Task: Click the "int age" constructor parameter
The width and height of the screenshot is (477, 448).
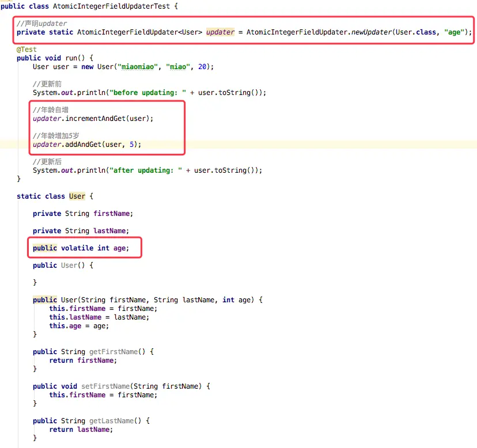Action: [237, 300]
